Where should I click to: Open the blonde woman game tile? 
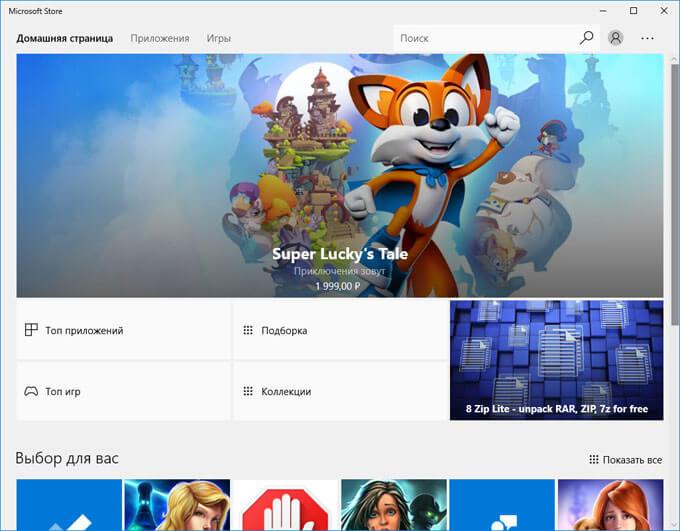pos(177,505)
